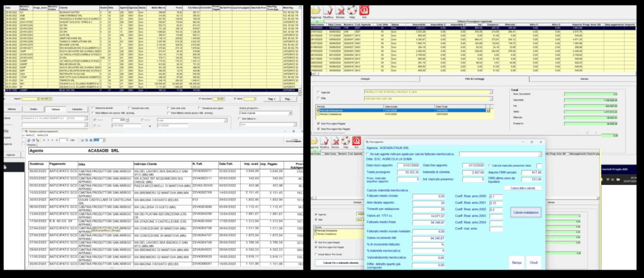Click battery icon in system tray

click(x=618, y=179)
